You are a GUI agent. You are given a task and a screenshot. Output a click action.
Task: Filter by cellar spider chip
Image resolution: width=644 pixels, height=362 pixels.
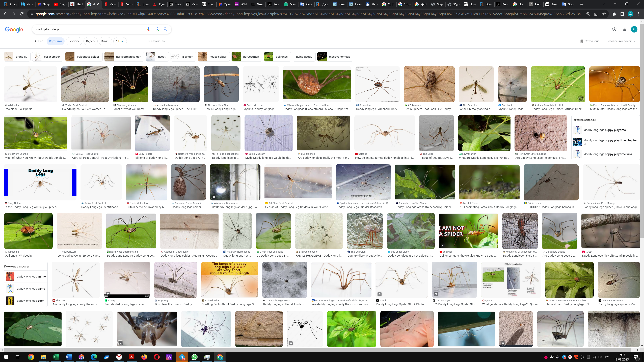click(x=48, y=57)
